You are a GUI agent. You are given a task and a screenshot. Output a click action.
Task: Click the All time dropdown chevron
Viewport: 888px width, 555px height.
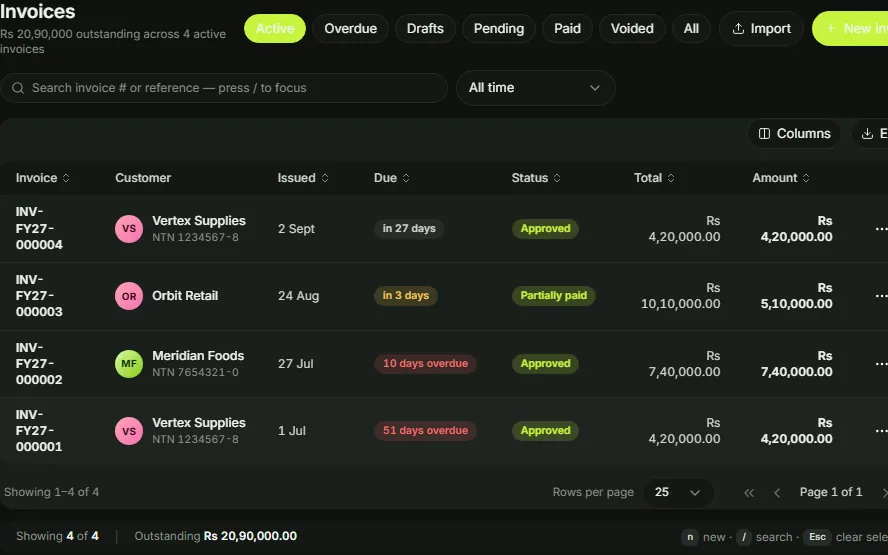pyautogui.click(x=595, y=88)
